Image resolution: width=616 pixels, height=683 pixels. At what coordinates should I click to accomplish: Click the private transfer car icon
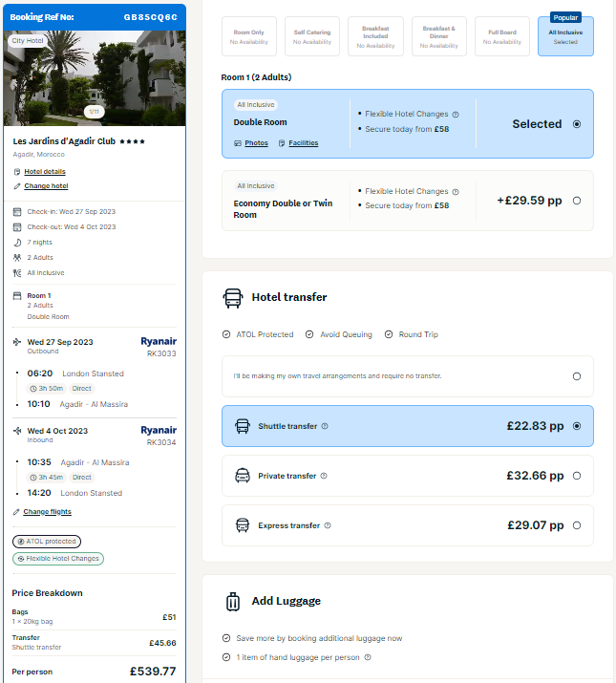[x=243, y=476]
